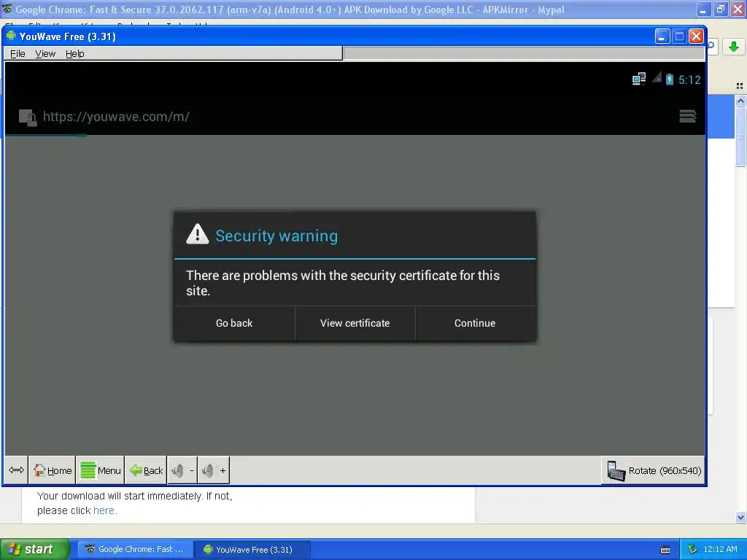Click the Android network connection status icon
This screenshot has width=747, height=560.
639,79
